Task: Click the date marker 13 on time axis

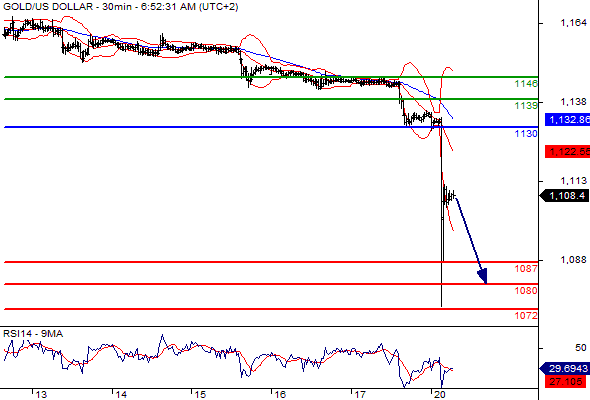Action: (41, 395)
